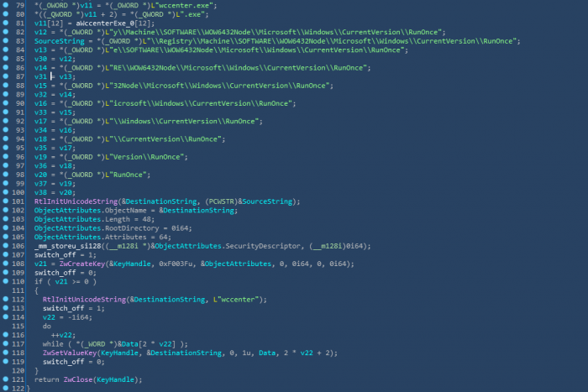
Task: Click the breakpoint dot beside line 122
Action: pos(6,388)
